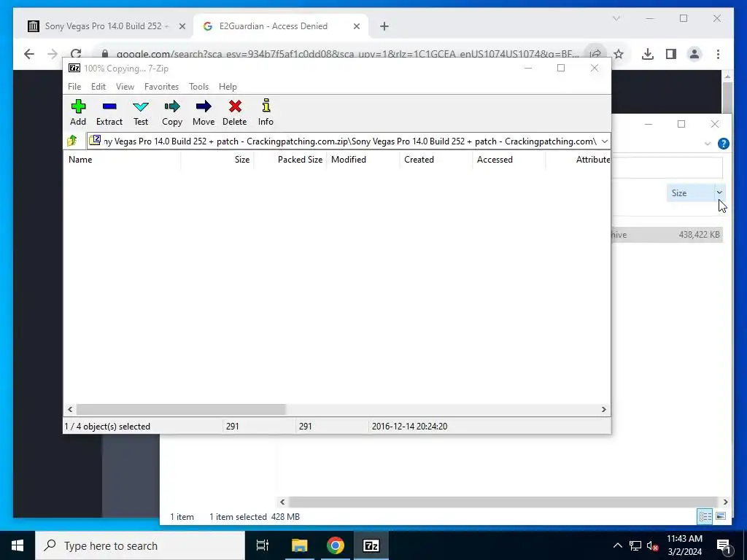Show hidden system tray icons

[617, 545]
